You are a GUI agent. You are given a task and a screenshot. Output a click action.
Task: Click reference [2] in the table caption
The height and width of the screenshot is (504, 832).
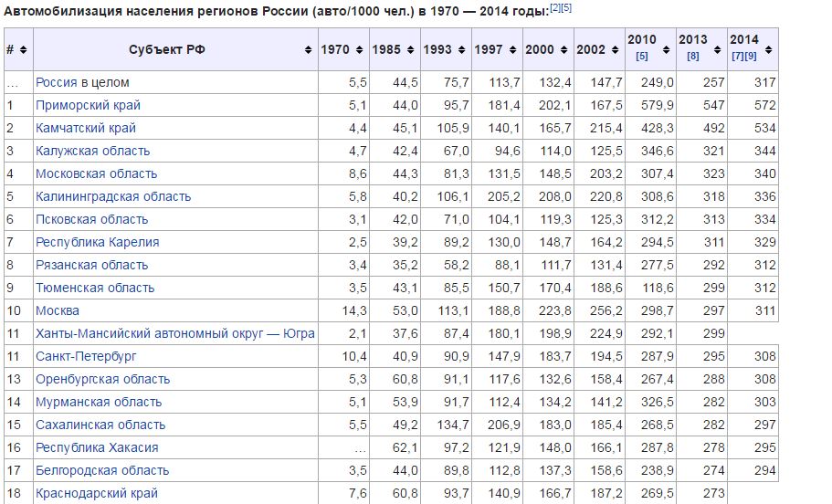pos(555,7)
